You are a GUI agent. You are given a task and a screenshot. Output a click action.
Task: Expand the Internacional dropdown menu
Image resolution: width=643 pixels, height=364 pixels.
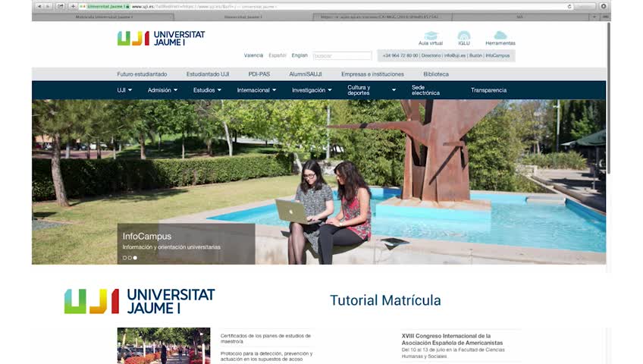(x=256, y=90)
